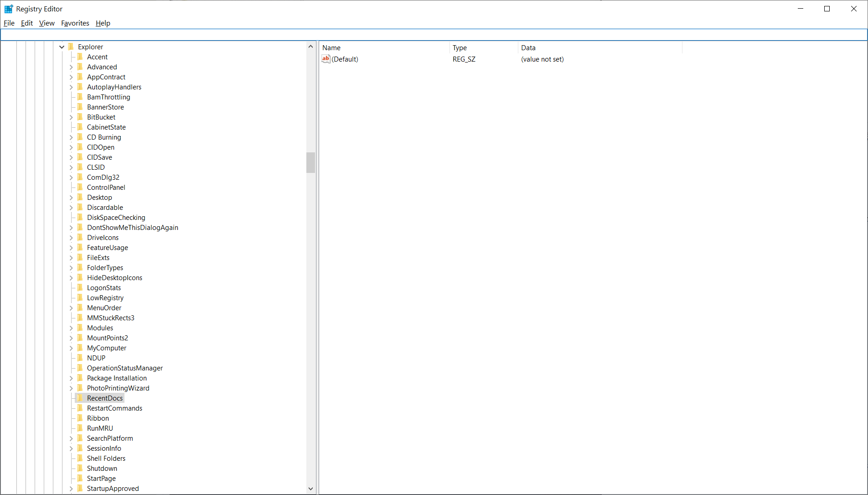This screenshot has width=868, height=495.
Task: Click the tree pane scrollbar thumb
Action: [x=310, y=162]
